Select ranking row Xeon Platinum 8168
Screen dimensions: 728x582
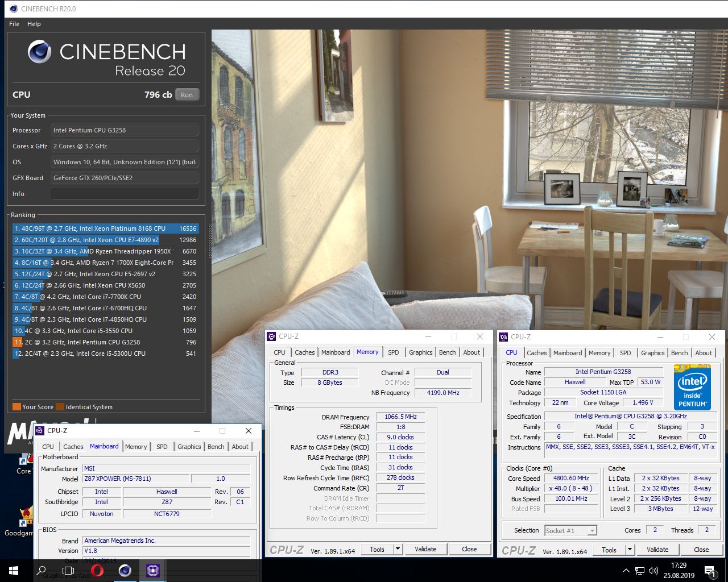[x=105, y=228]
